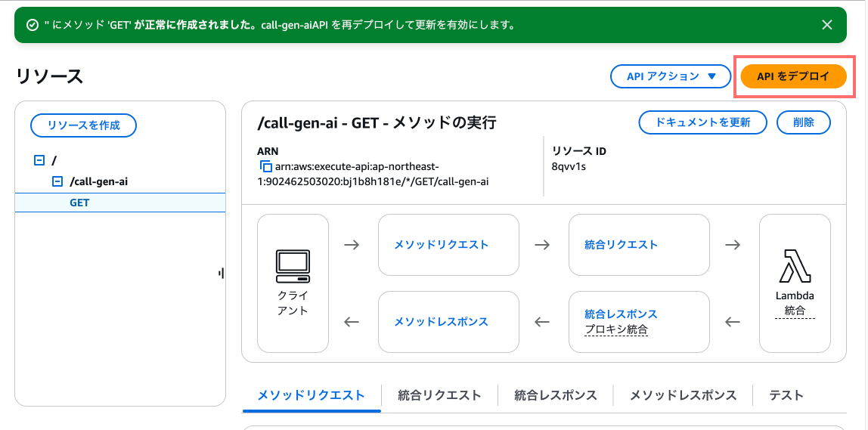868x430 pixels.
Task: Switch to the メソッドリクエスト tab
Action: point(311,395)
